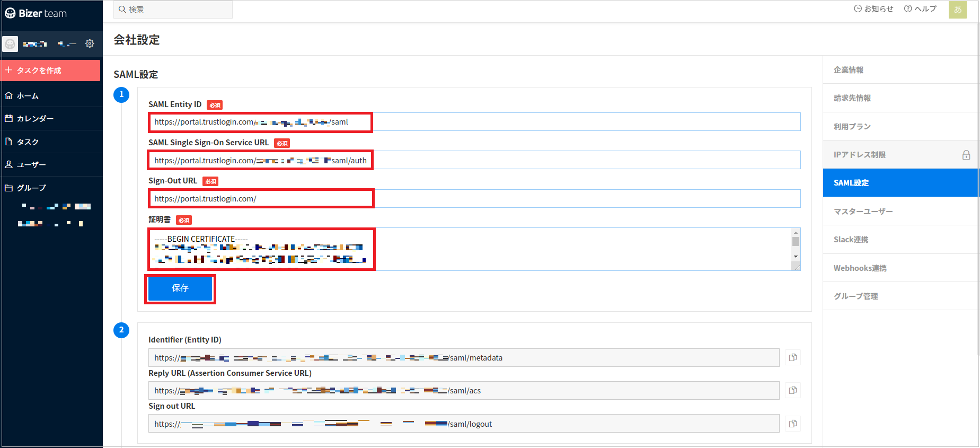The width and height of the screenshot is (980, 448).
Task: Click the user avatar in sidebar
Action: click(10, 43)
